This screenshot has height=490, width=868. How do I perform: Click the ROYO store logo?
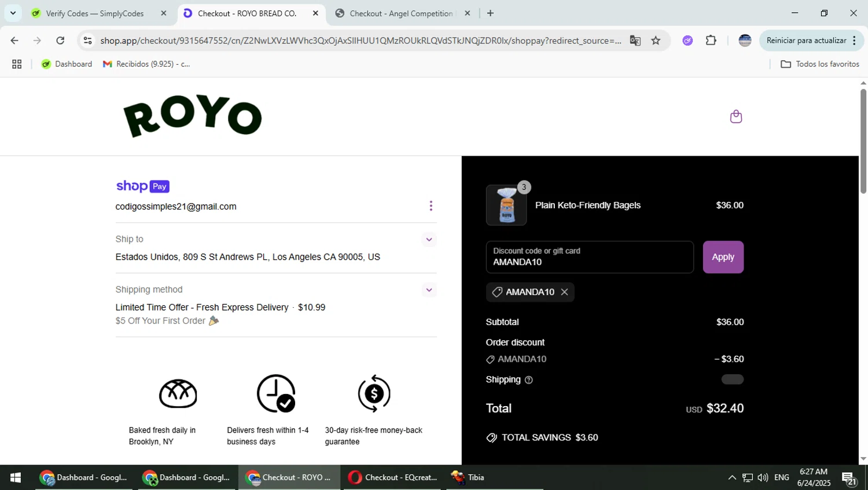pos(193,116)
